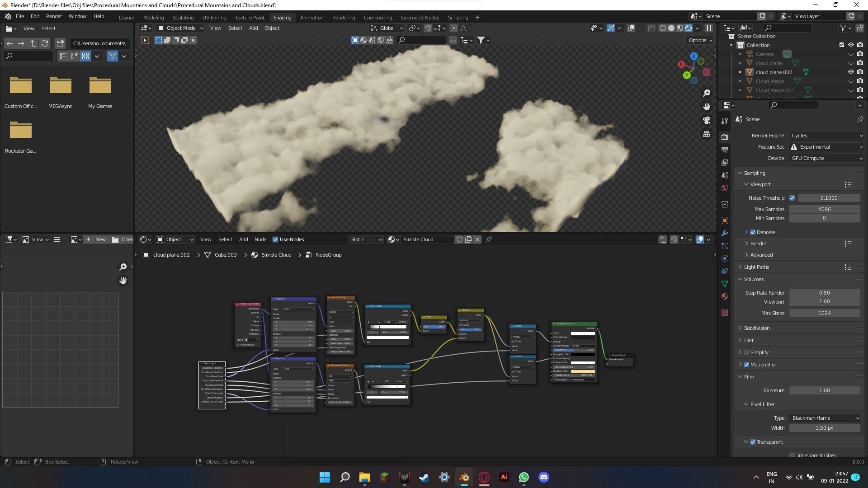Click the New image button
Image resolution: width=868 pixels, height=488 pixels.
point(96,239)
